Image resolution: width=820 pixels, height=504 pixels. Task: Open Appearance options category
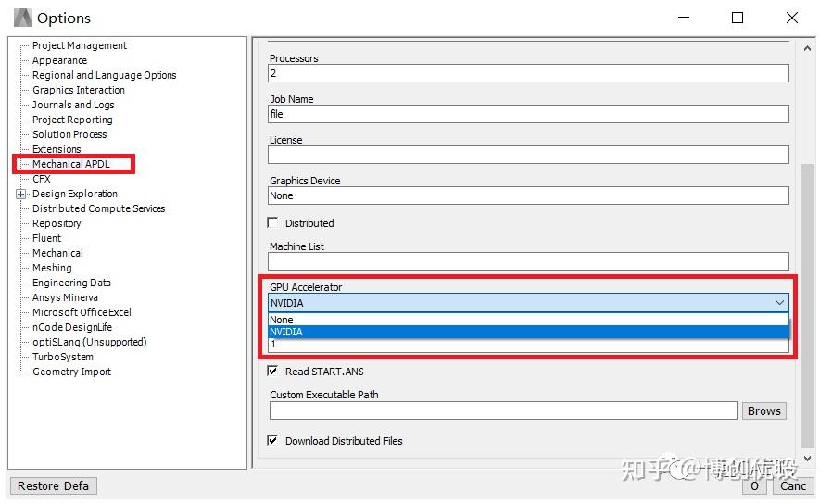tap(59, 60)
